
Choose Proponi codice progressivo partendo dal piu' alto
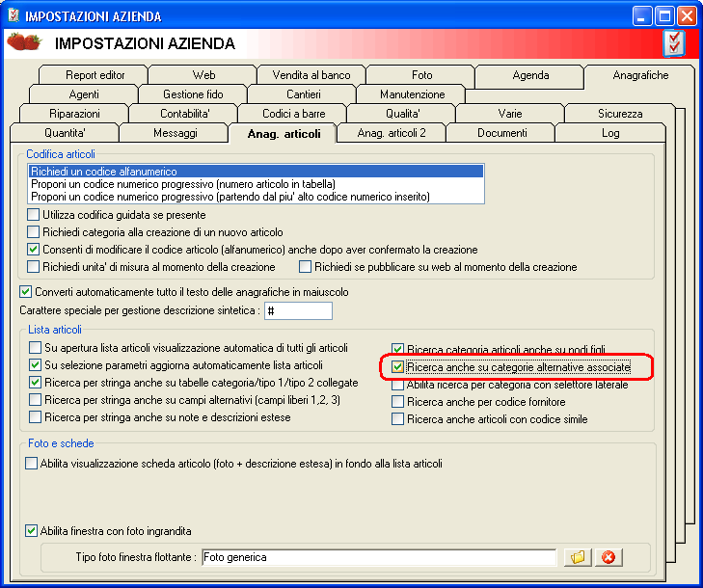point(256,197)
